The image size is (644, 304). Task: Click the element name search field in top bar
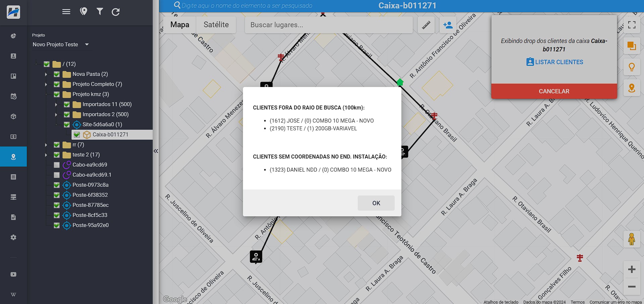point(247,5)
